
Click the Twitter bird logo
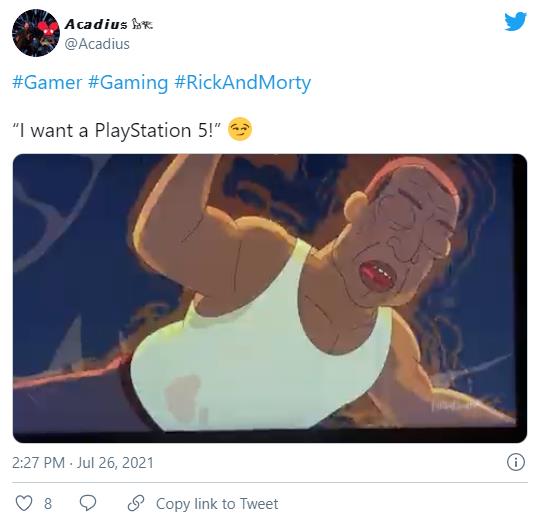click(x=516, y=21)
